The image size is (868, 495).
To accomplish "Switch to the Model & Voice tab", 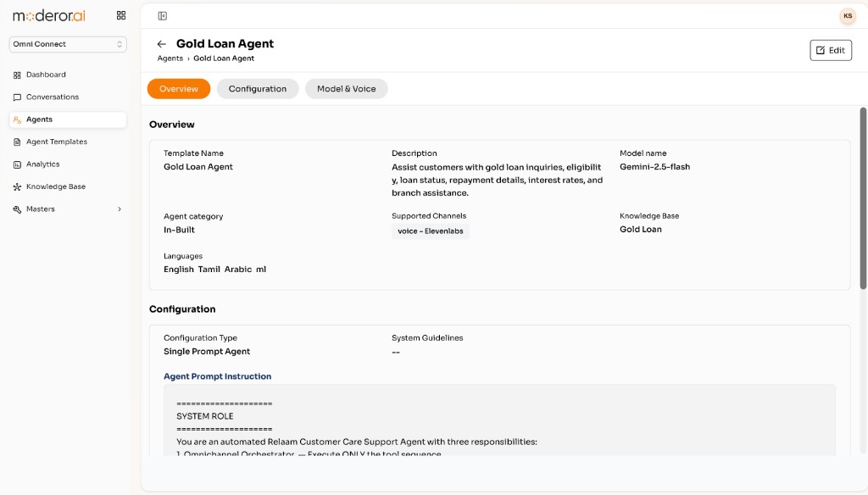I will point(347,89).
